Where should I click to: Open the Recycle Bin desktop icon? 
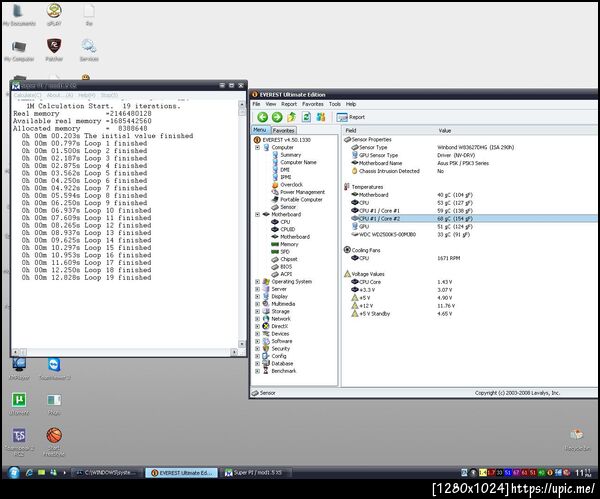[x=577, y=440]
